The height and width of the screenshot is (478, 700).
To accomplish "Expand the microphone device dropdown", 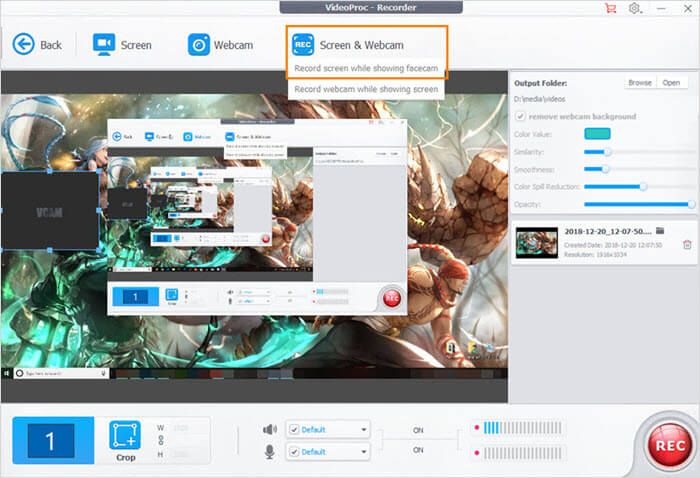I will coord(363,451).
